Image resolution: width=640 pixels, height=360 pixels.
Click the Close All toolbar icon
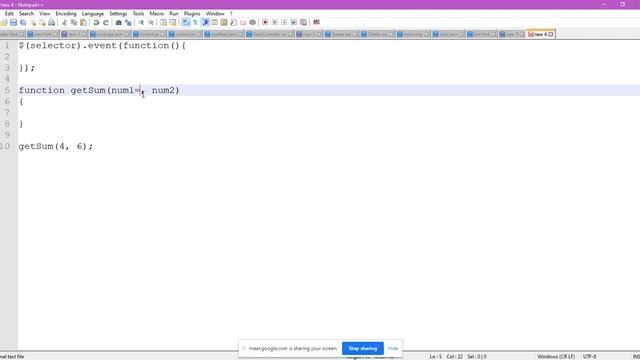[42, 22]
